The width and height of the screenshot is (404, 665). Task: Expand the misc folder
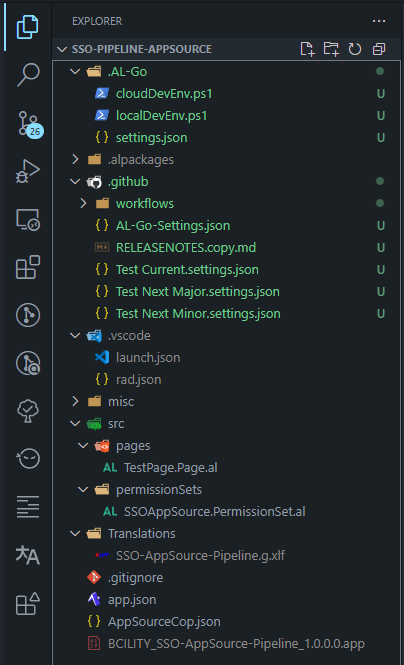point(75,401)
